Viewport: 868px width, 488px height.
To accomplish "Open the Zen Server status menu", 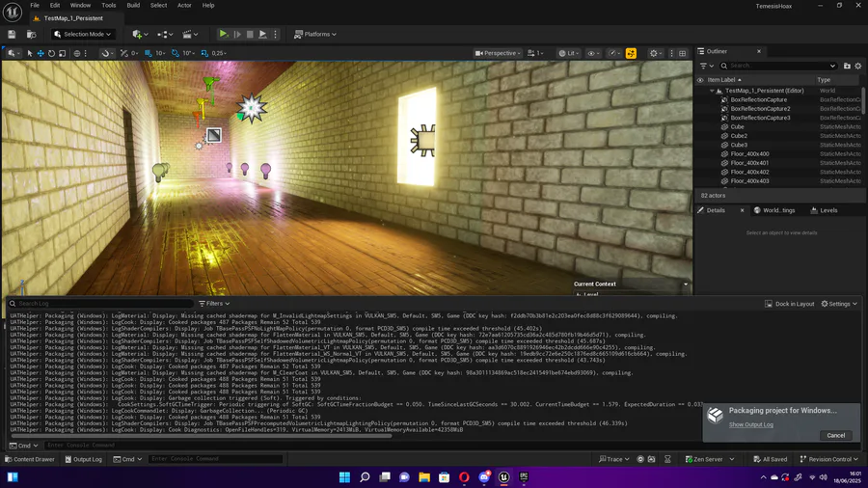I will coord(709,459).
